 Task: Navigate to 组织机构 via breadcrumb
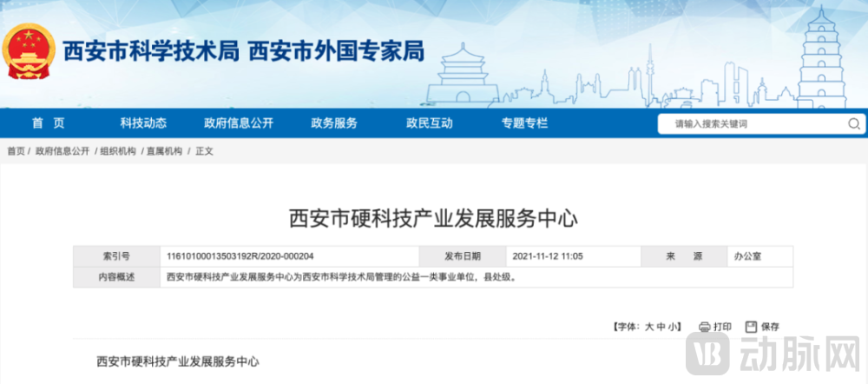point(118,151)
